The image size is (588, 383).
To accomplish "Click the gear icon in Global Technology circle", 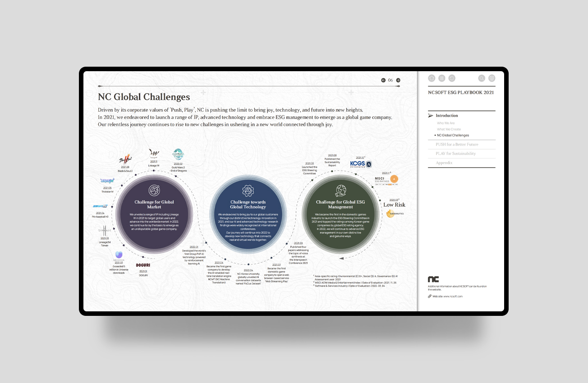I will pyautogui.click(x=248, y=190).
